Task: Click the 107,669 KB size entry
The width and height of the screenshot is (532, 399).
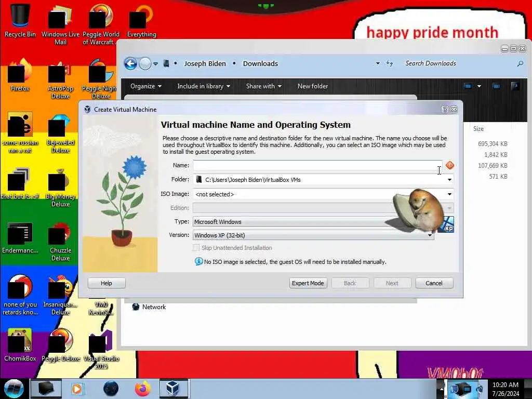Action: coord(493,166)
